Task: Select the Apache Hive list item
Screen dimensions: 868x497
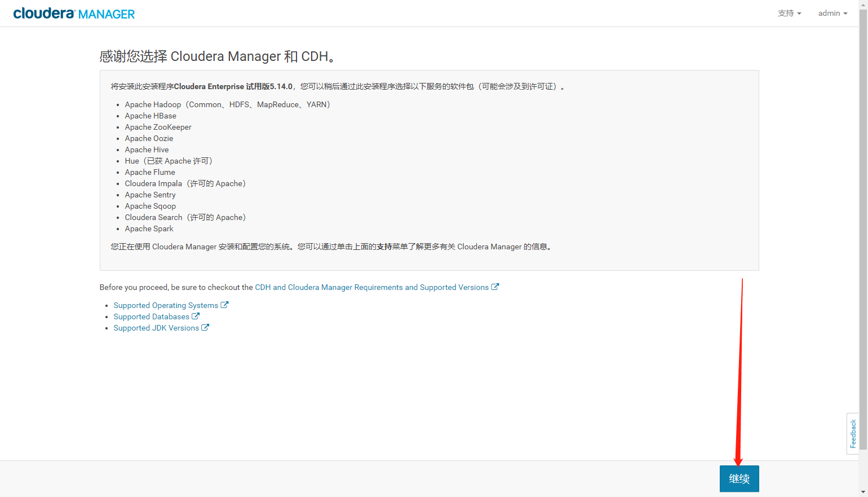Action: (x=147, y=149)
